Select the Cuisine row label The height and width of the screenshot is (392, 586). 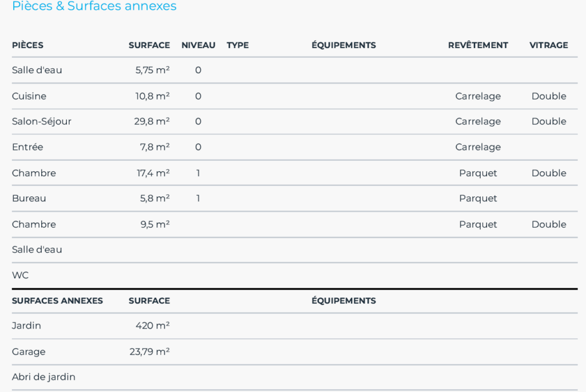(29, 96)
